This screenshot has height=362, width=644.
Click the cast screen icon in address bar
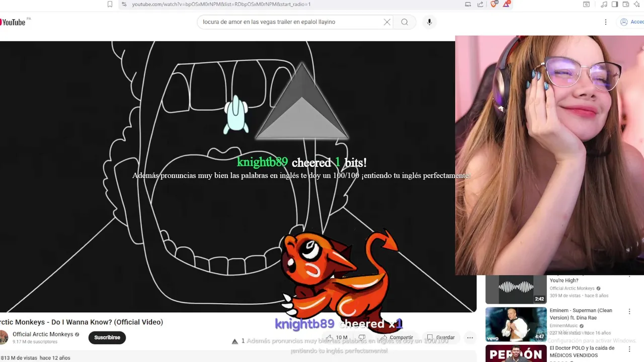click(x=468, y=4)
